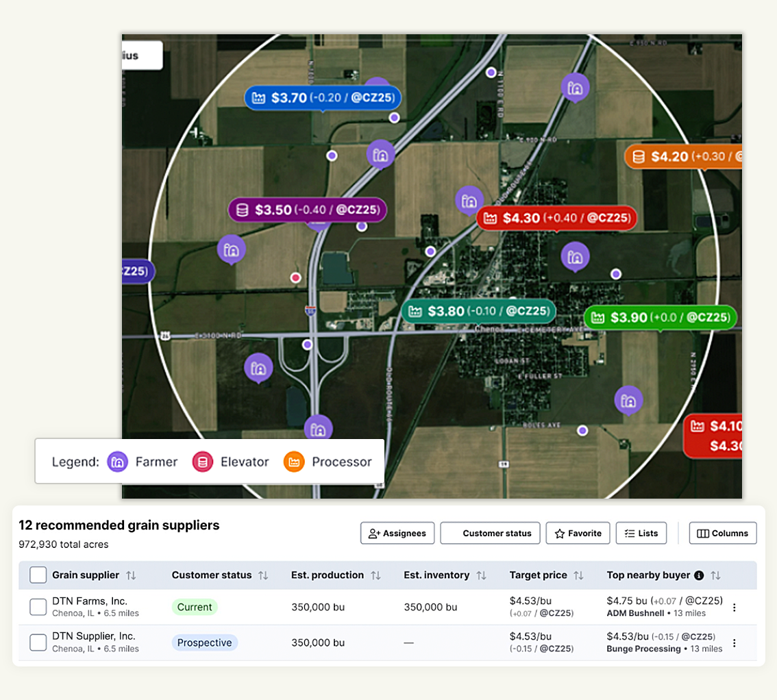The height and width of the screenshot is (700, 777).
Task: Toggle the select-all suppliers checkbox
Action: 38,575
